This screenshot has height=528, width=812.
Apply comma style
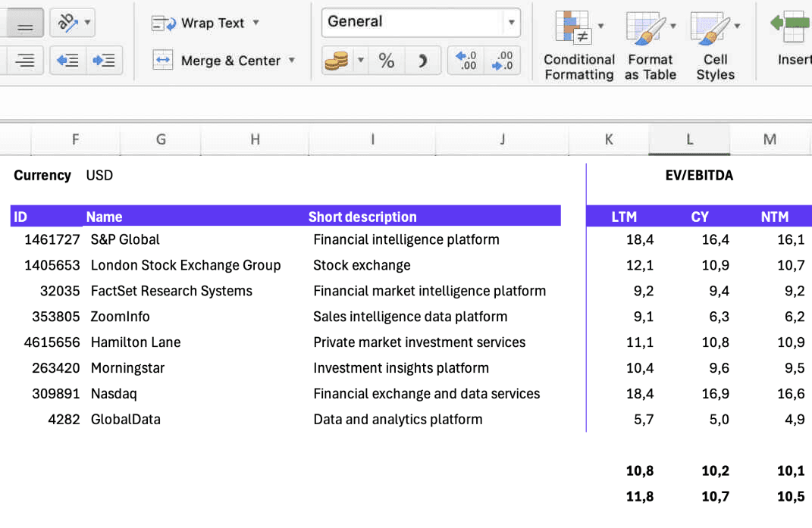coord(422,61)
